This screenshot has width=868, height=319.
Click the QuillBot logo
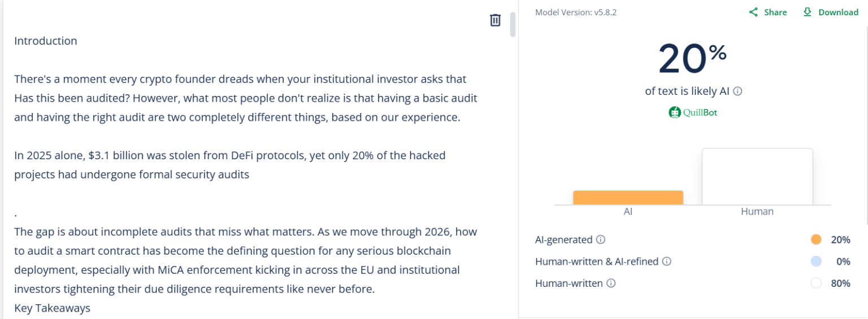693,112
